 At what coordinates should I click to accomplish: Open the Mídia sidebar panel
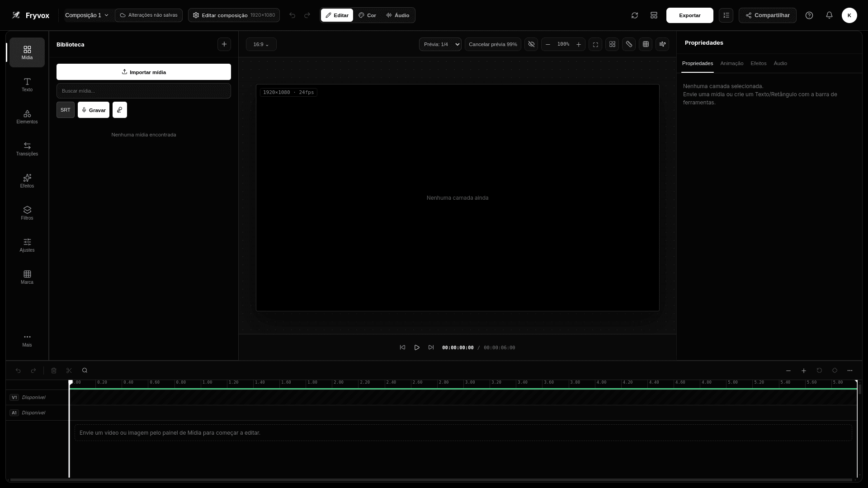pos(27,52)
